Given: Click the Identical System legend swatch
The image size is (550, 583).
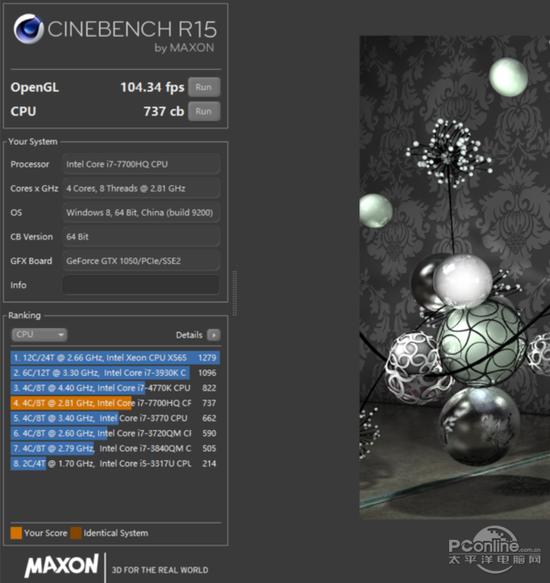Looking at the screenshot, I should pyautogui.click(x=76, y=533).
